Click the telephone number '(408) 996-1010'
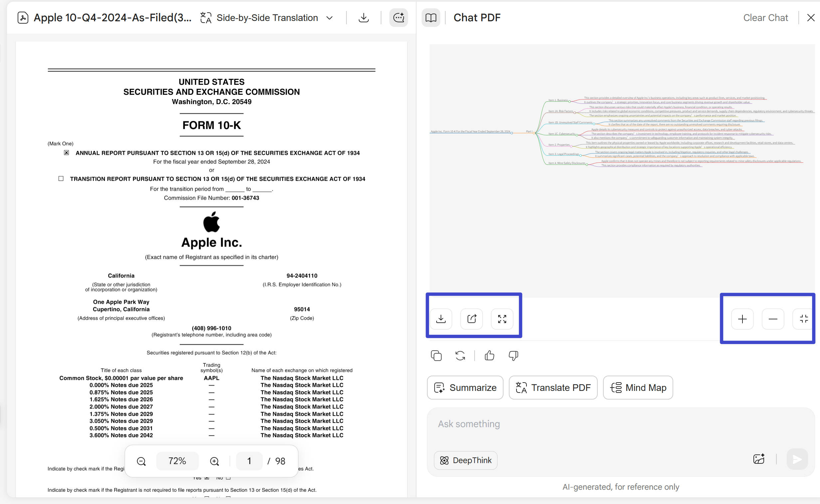Image resolution: width=820 pixels, height=504 pixels. 211,328
